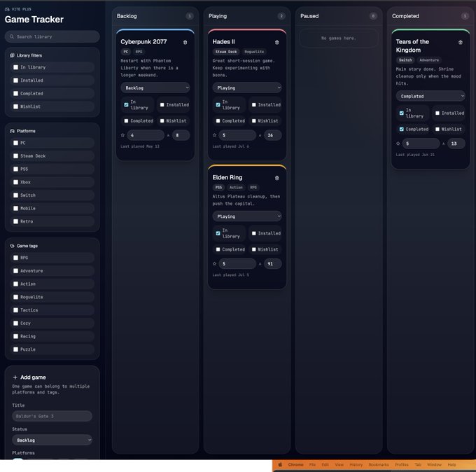Delete the Cyberpunk 2077 card via trash icon
This screenshot has width=476, height=472.
tap(185, 42)
